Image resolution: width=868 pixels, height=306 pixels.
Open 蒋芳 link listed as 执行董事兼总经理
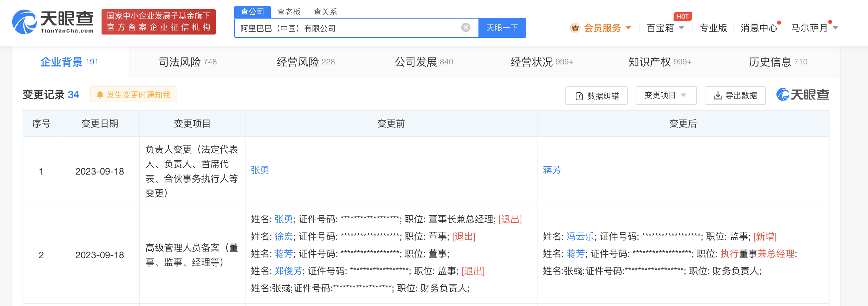coord(576,254)
